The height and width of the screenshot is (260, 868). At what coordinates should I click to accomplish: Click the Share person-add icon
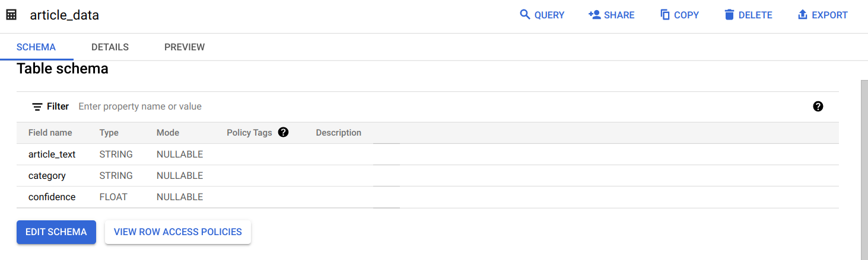coord(594,15)
